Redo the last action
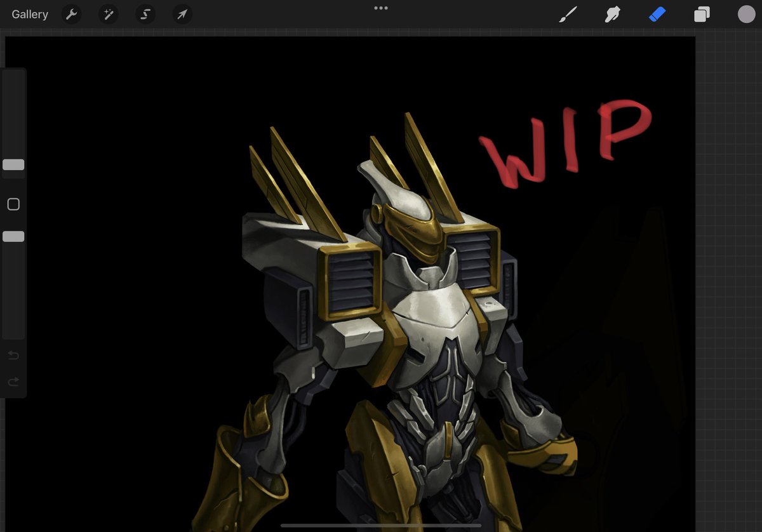762x532 pixels. tap(13, 382)
